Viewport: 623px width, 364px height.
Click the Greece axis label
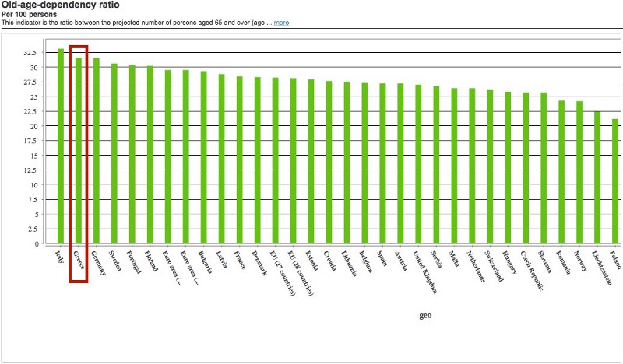click(x=79, y=260)
